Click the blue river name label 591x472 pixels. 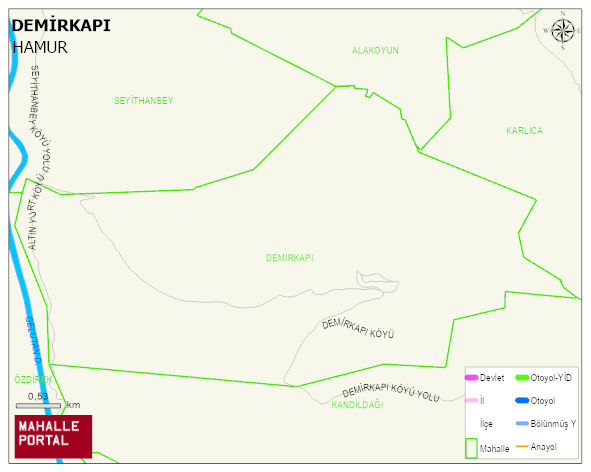[x=33, y=341]
